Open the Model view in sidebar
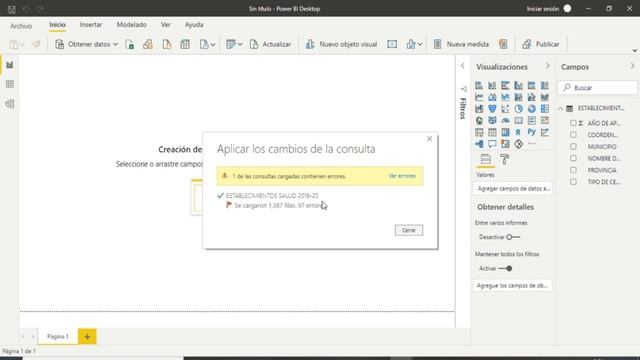This screenshot has height=360, width=640. pyautogui.click(x=10, y=104)
